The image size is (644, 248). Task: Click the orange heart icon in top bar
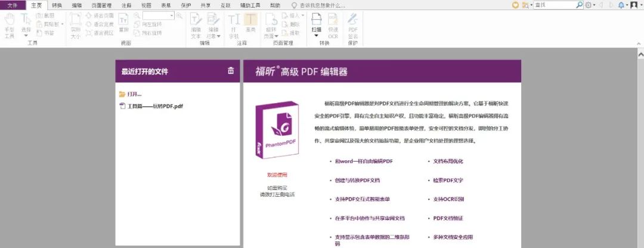pos(516,5)
